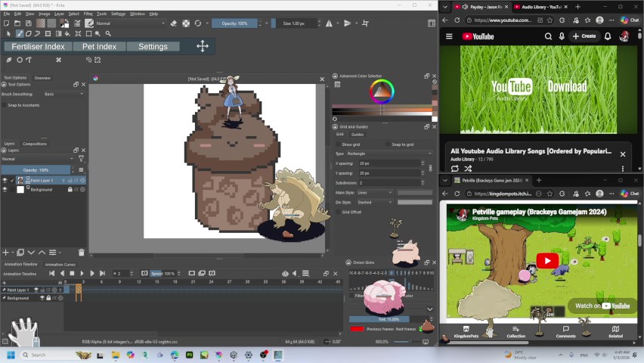Click the overlay Settings button
The width and height of the screenshot is (644, 363).
[x=153, y=46]
